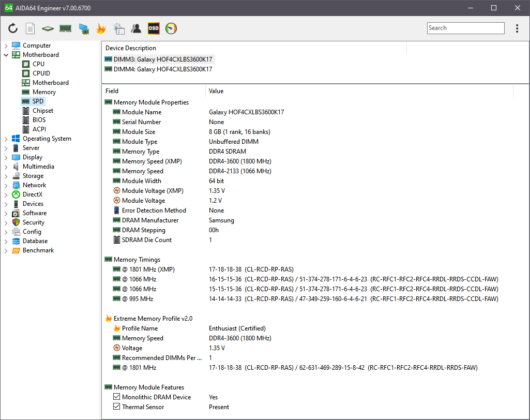Click the Refresh toolbar icon
Viewport: 530px width, 420px height.
pos(13,28)
